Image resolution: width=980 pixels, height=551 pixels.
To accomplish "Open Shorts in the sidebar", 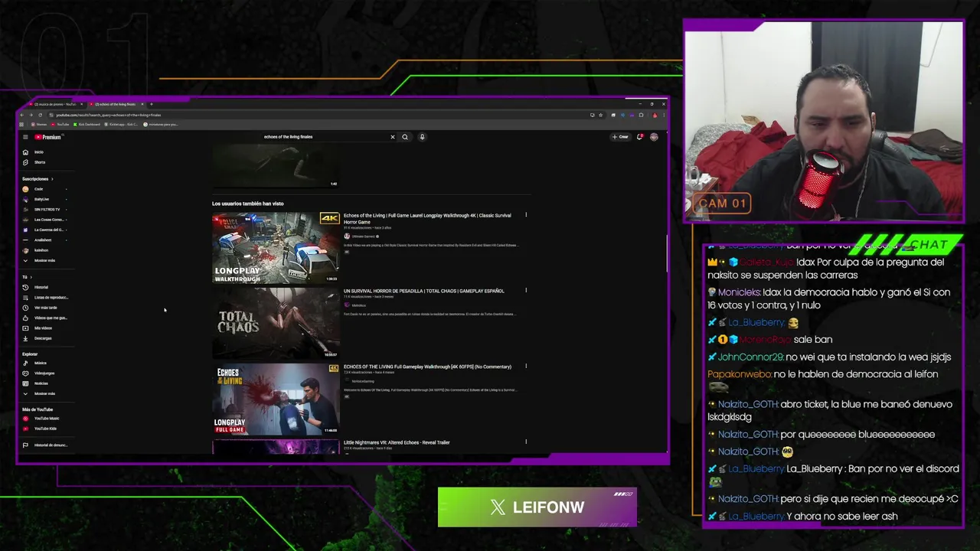I will point(40,162).
